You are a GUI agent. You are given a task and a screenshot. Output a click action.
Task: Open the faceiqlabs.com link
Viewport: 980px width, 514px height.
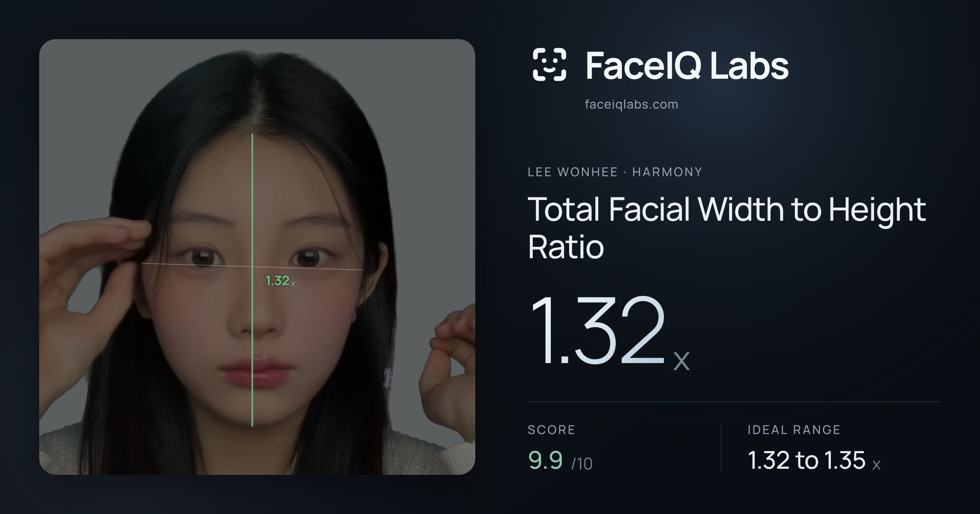[631, 104]
